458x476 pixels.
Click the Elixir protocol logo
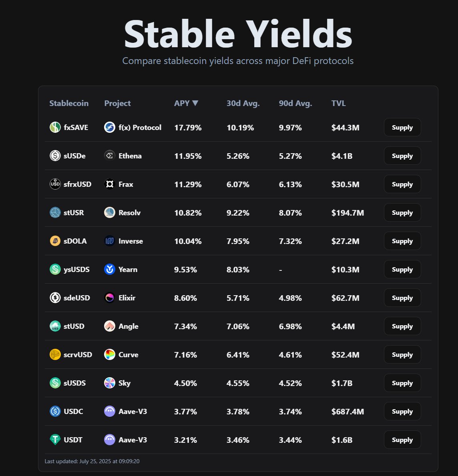click(109, 298)
